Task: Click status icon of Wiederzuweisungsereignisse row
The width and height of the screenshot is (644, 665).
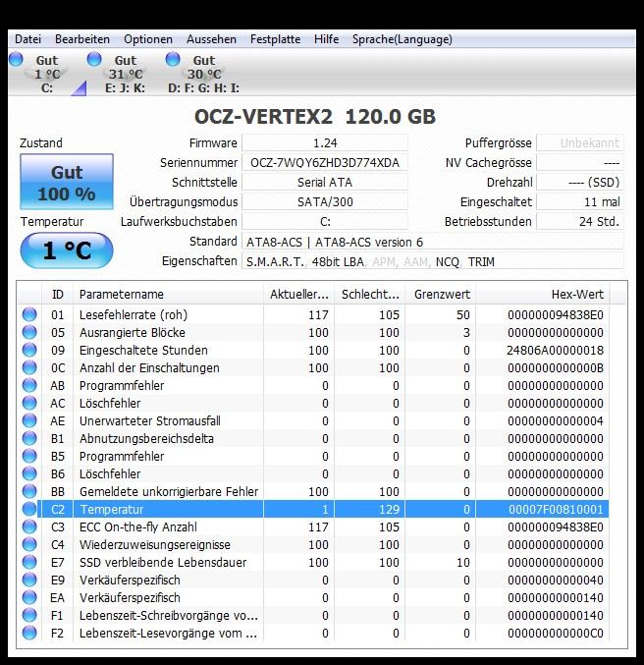Action: 29,544
